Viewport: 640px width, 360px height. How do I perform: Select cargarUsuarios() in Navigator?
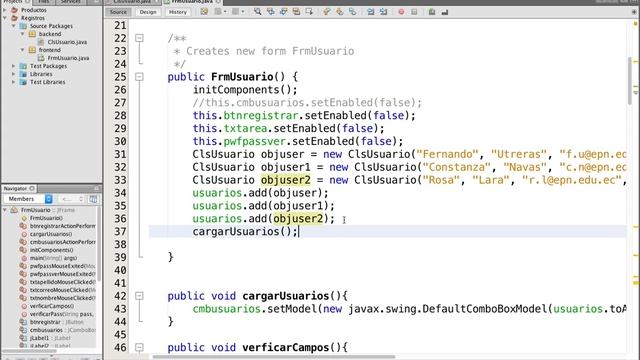tap(51, 234)
